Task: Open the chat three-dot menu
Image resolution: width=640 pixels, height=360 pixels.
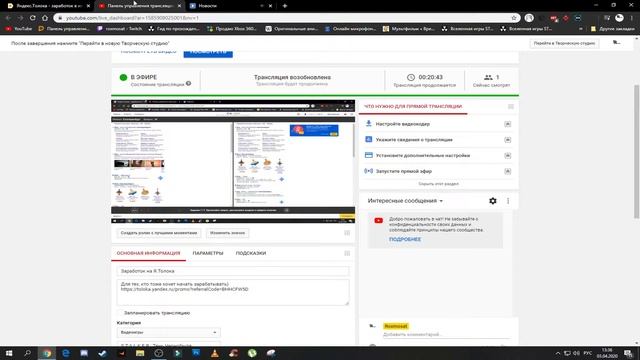Action: [x=508, y=201]
